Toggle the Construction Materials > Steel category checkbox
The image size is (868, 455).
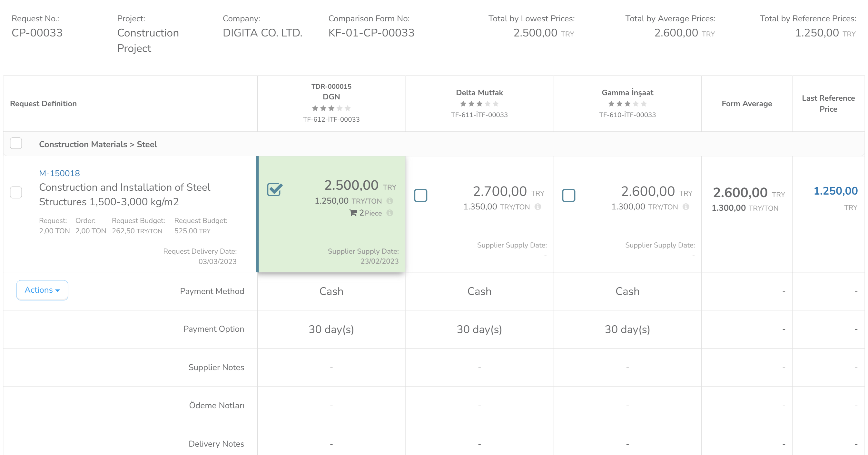point(16,143)
